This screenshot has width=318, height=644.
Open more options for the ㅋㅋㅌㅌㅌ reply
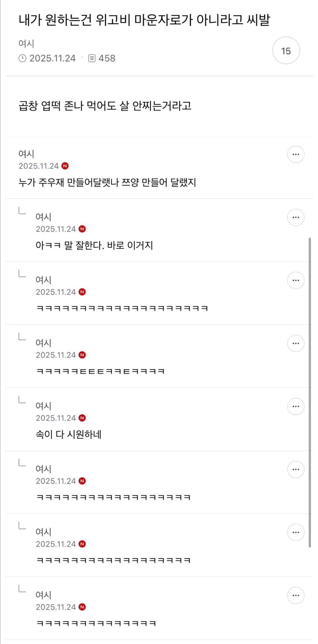pyautogui.click(x=295, y=343)
